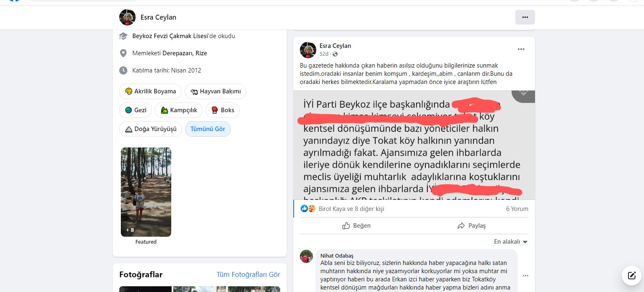Click Tüm Fotoğrafları Gör link
644x292 pixels.
tap(248, 274)
